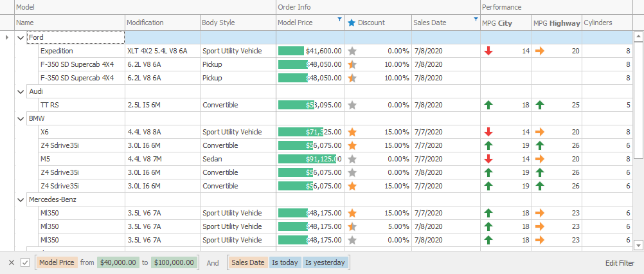Collapse the Mercedes-Benz group

click(21, 200)
